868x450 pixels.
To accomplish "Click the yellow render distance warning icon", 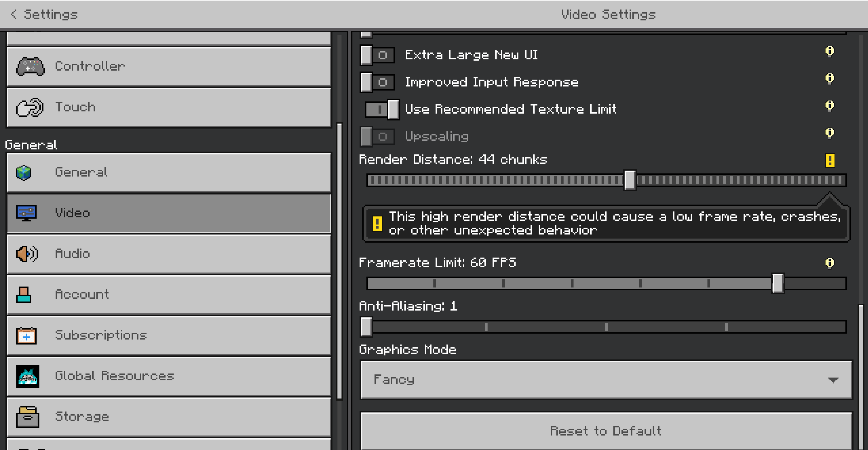I will coord(830,160).
